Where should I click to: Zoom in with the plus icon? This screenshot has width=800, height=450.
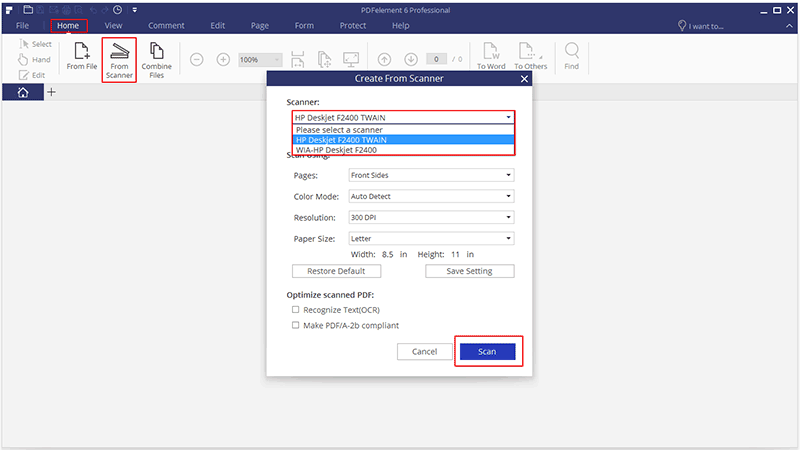(223, 60)
